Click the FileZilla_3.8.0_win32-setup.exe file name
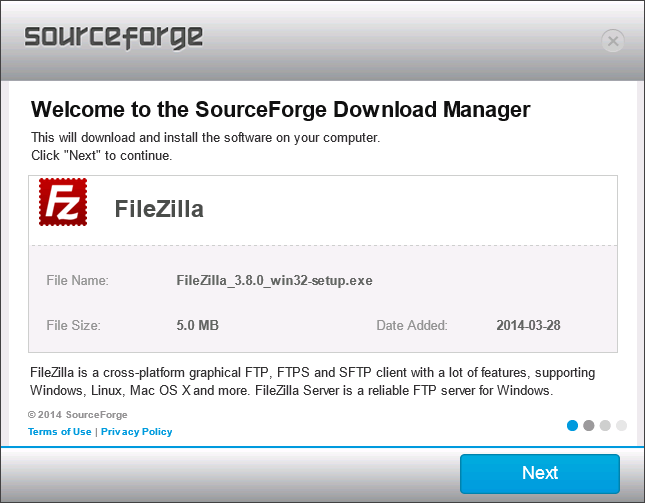Image resolution: width=645 pixels, height=503 pixels. [274, 280]
